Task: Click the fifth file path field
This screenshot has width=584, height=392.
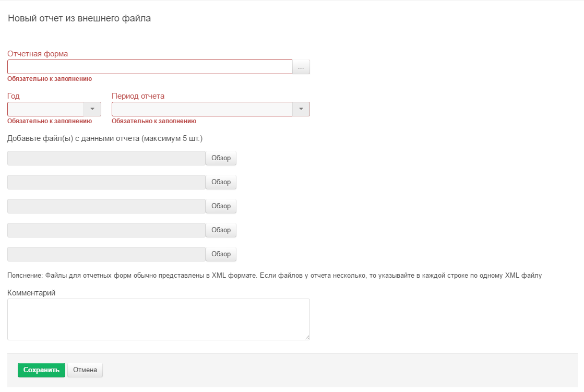Action: click(x=106, y=254)
